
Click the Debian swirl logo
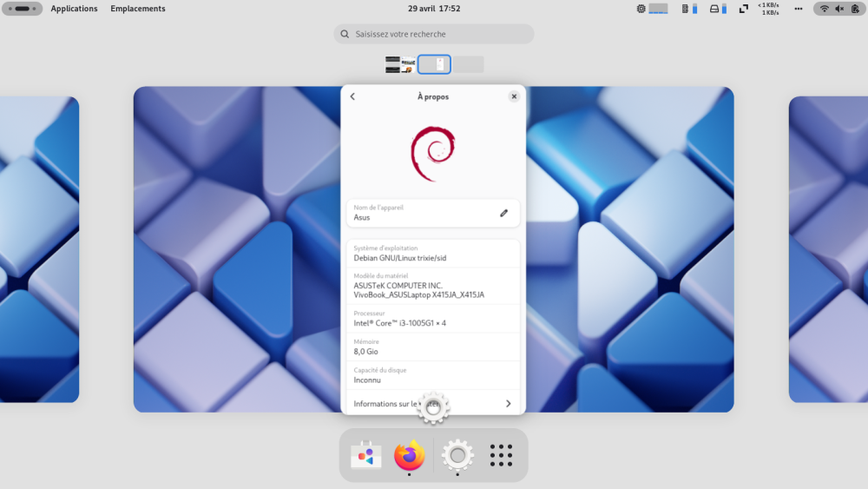point(433,154)
